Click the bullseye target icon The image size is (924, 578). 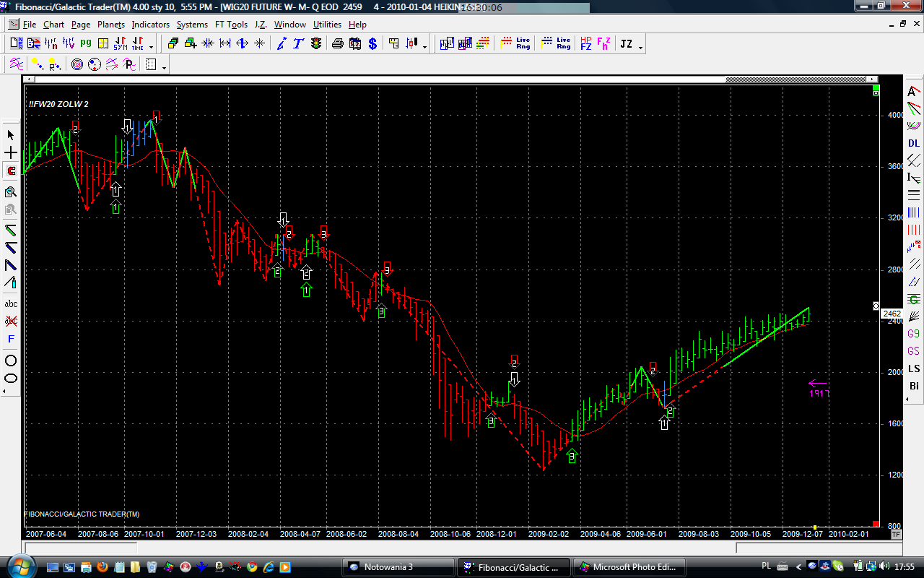[x=77, y=65]
